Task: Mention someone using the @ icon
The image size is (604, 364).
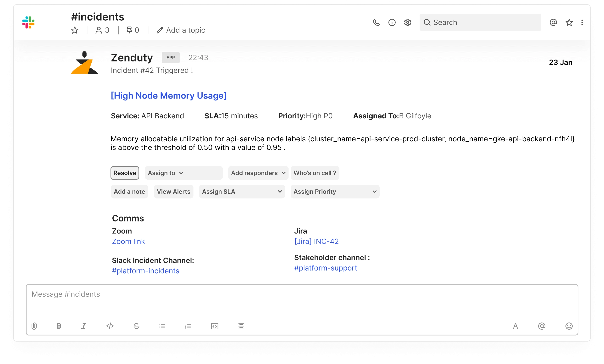Action: [x=542, y=326]
